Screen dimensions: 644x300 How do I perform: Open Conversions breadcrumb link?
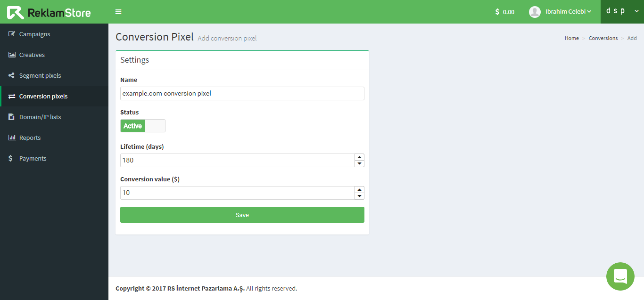[603, 38]
